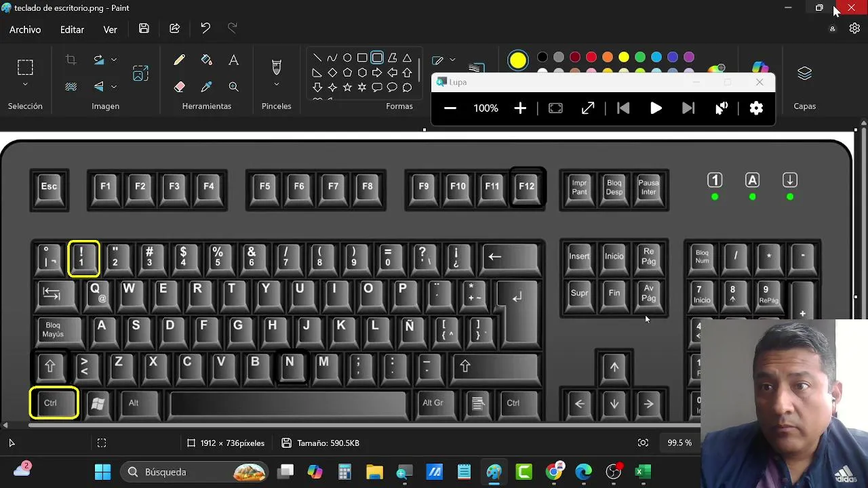Click the Crop image icon
This screenshot has height=488, width=868.
pyautogui.click(x=71, y=60)
